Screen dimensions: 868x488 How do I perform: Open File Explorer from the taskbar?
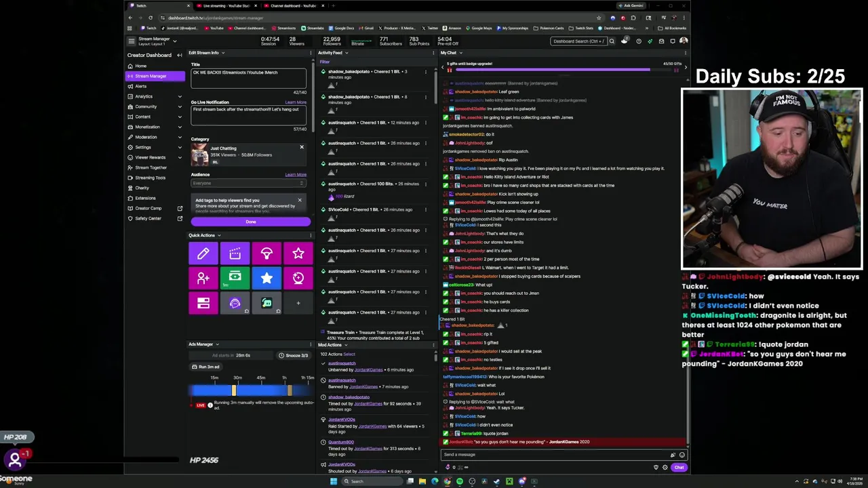(x=422, y=481)
